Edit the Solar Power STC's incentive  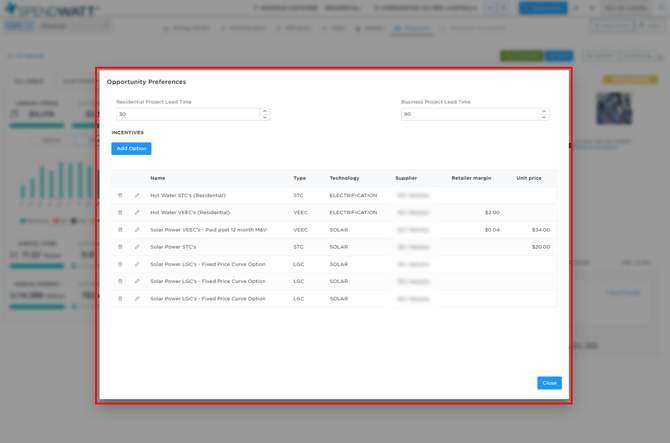click(x=137, y=247)
